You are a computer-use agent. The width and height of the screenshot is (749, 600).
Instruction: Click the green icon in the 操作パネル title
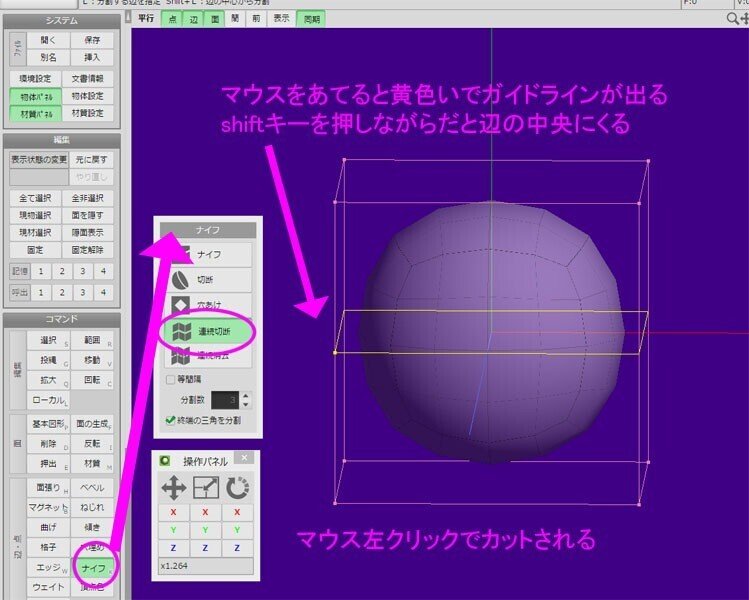coord(165,461)
